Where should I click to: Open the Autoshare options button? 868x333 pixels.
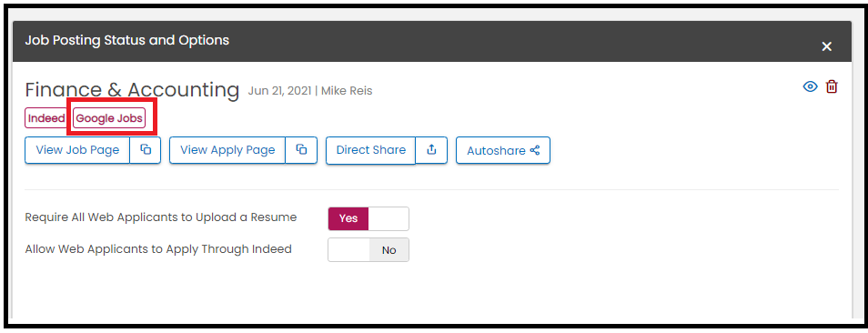click(503, 150)
